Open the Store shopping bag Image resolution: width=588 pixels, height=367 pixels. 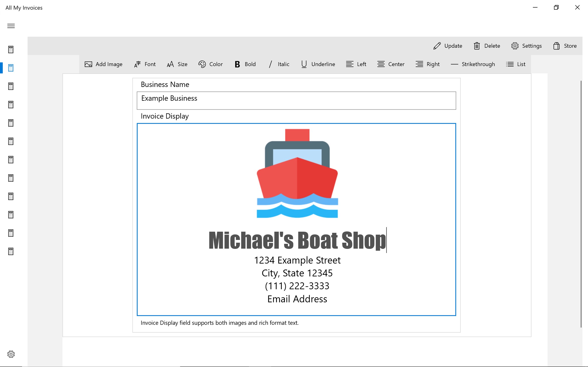coord(565,46)
